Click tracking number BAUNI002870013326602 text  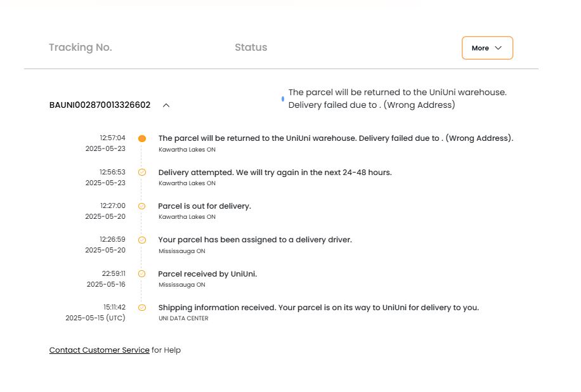pos(100,105)
